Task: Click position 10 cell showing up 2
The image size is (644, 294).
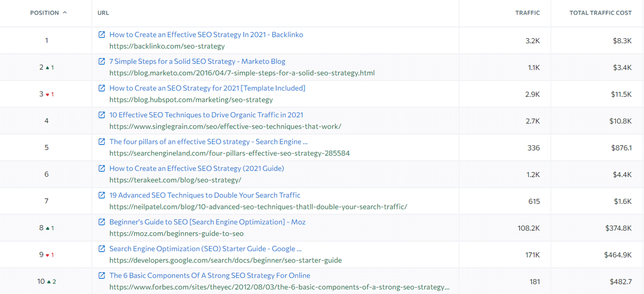Action: [x=46, y=281]
